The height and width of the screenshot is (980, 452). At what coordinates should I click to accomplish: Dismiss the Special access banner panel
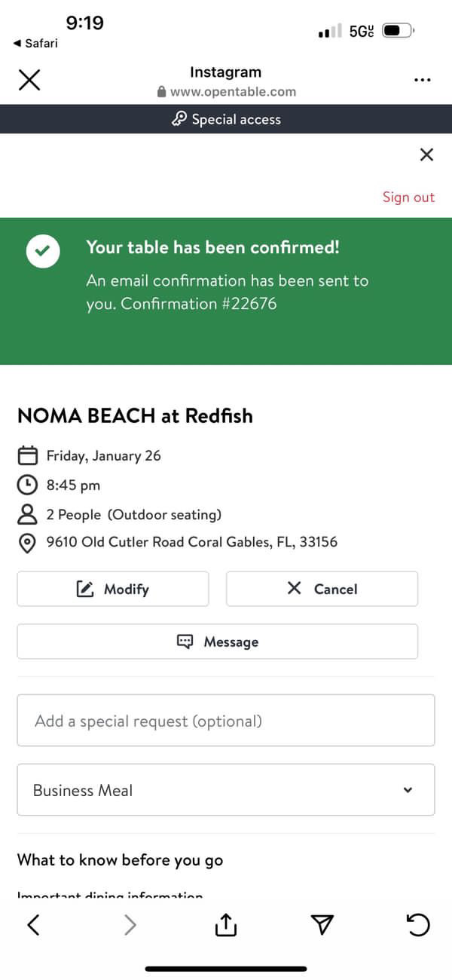[x=426, y=155]
